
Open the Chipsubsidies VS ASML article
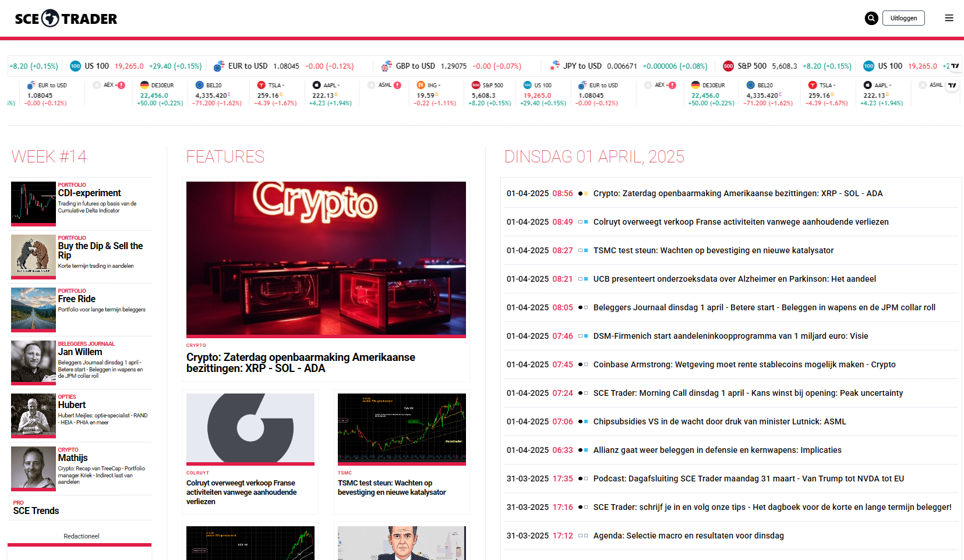pos(719,421)
